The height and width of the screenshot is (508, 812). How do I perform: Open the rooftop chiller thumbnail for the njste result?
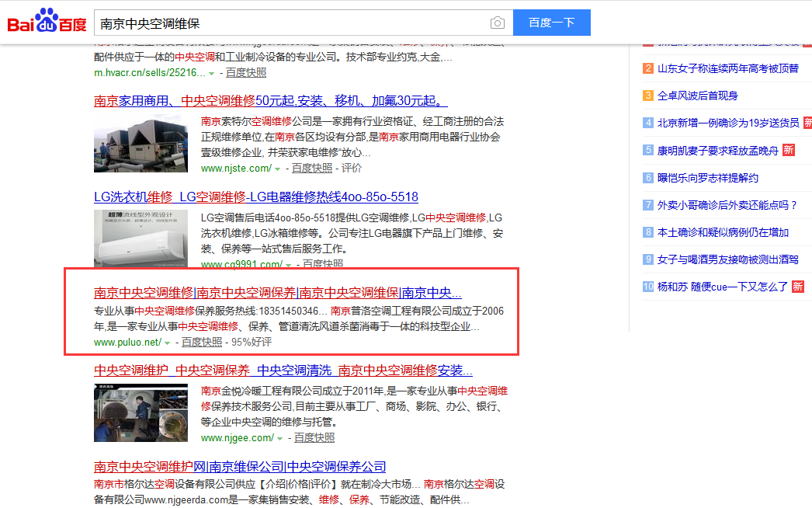coord(141,144)
